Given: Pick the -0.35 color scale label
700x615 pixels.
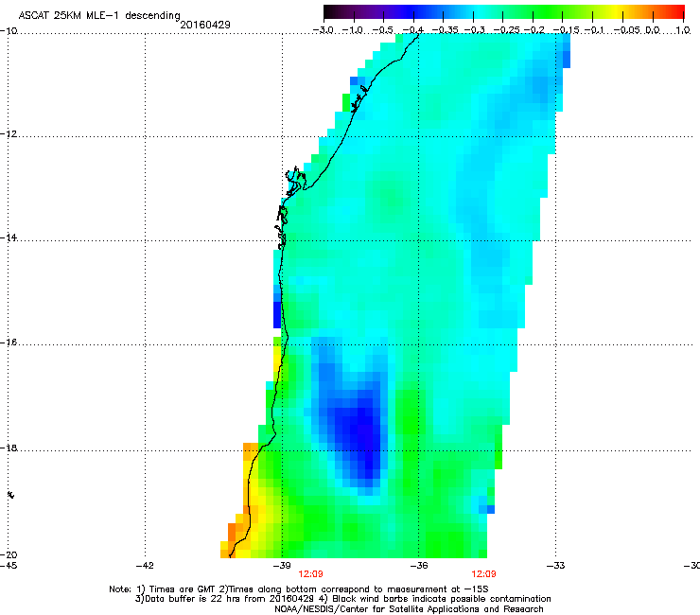Looking at the screenshot, I should click(446, 30).
